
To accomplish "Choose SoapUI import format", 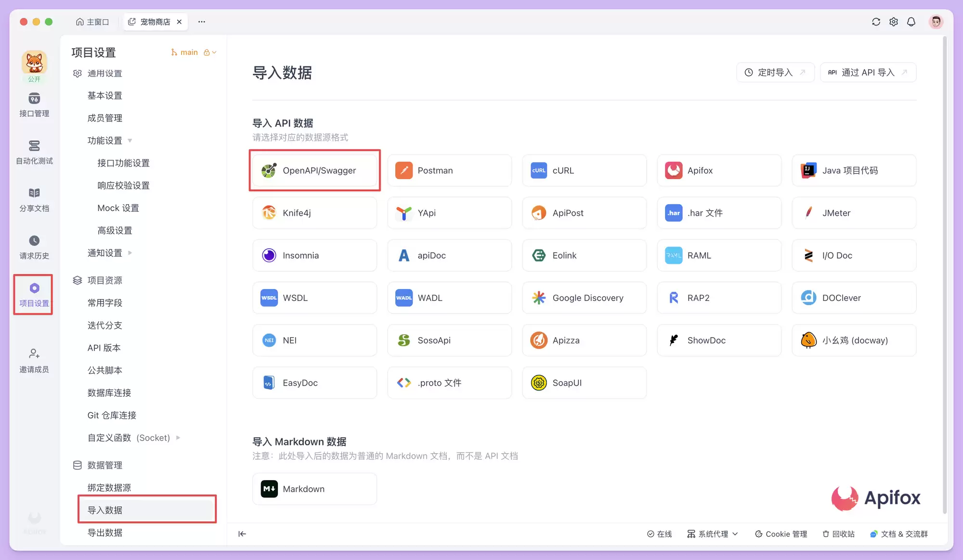I will [x=584, y=382].
